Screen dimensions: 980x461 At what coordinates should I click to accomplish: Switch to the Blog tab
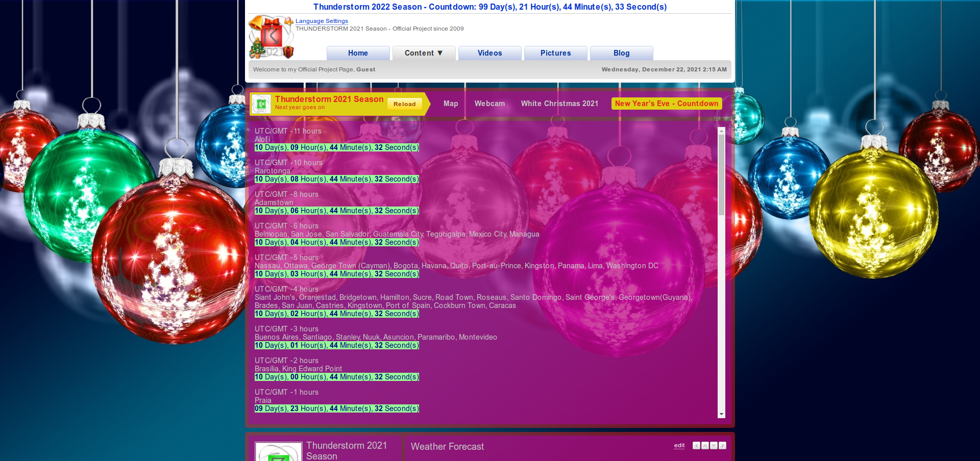pos(621,53)
